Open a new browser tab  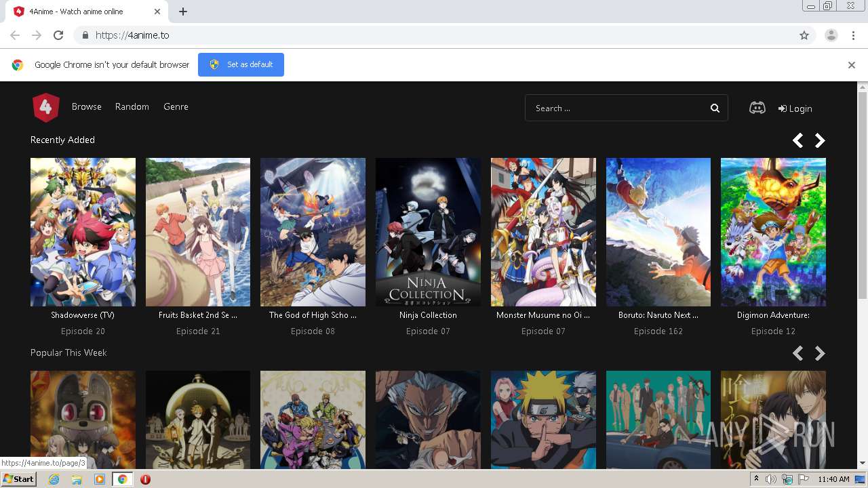coord(183,12)
